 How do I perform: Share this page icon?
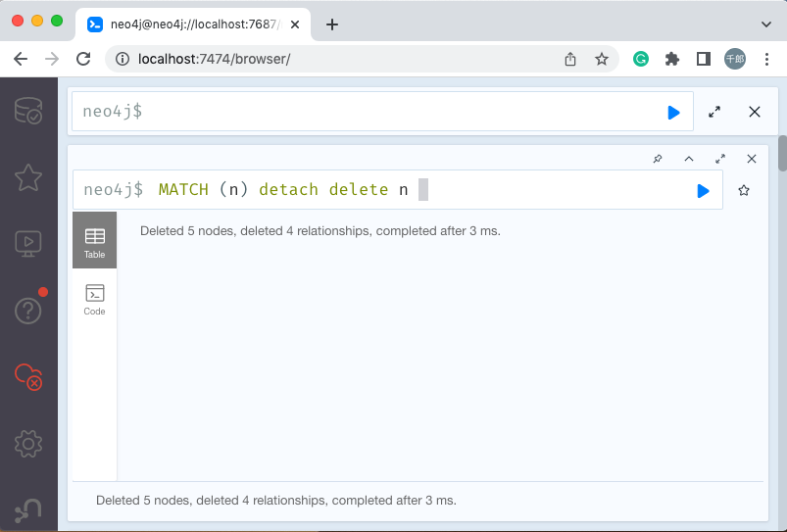570,59
